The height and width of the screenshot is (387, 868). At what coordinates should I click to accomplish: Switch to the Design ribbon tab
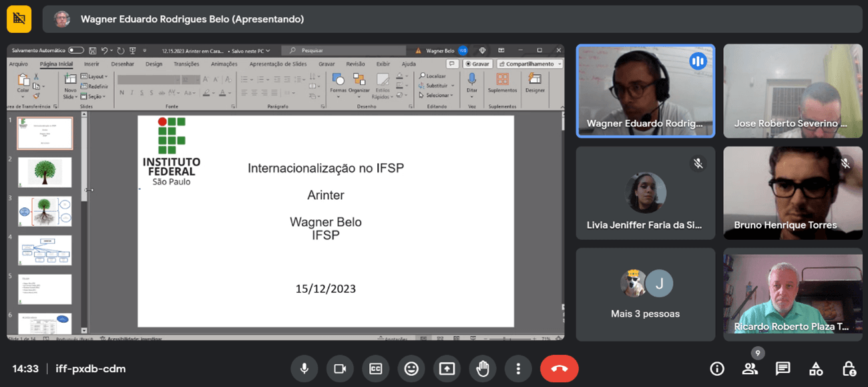tap(154, 64)
